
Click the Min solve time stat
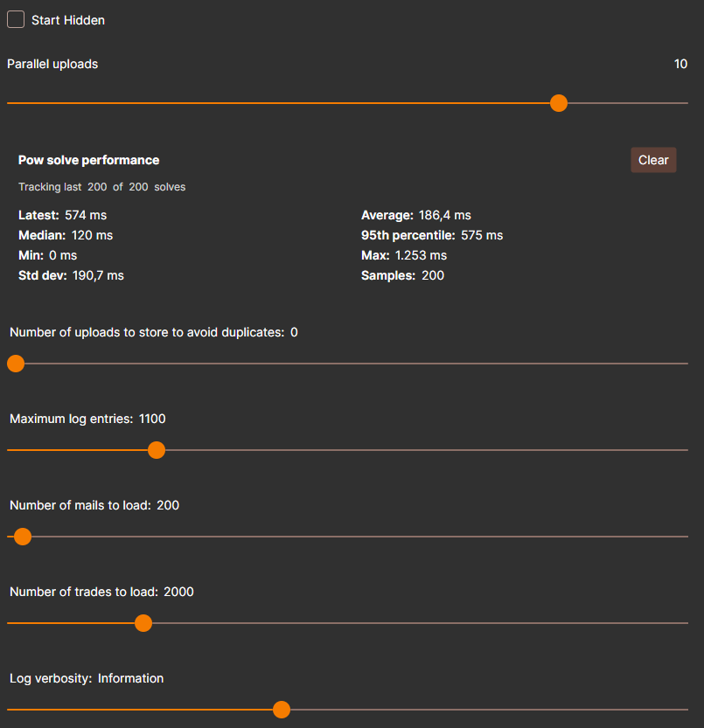[47, 255]
